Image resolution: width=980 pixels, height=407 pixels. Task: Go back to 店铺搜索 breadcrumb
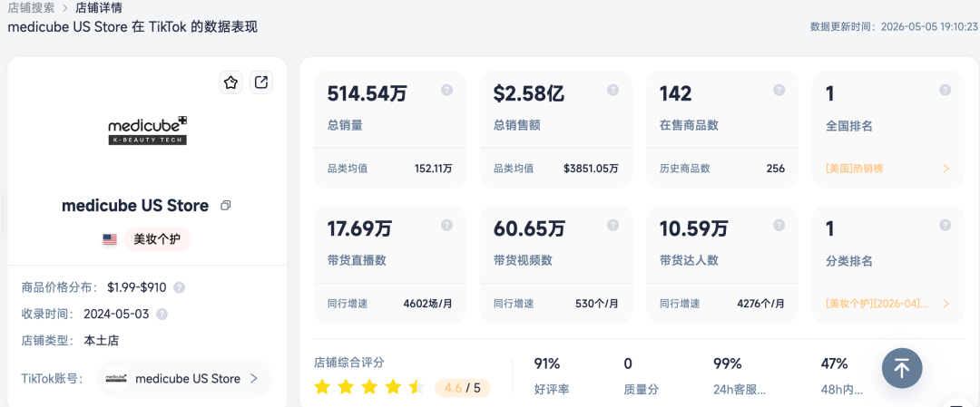(31, 8)
